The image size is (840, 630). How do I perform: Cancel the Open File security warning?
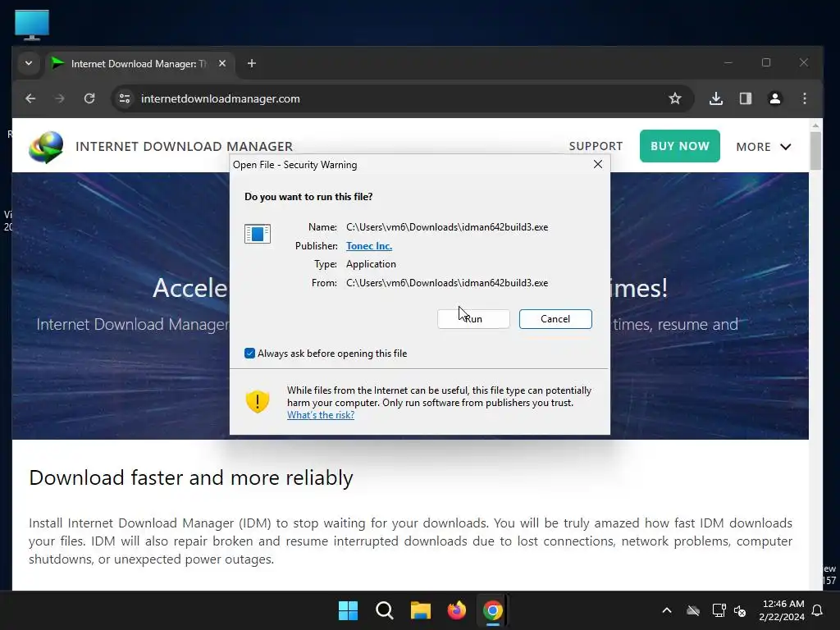(x=555, y=319)
